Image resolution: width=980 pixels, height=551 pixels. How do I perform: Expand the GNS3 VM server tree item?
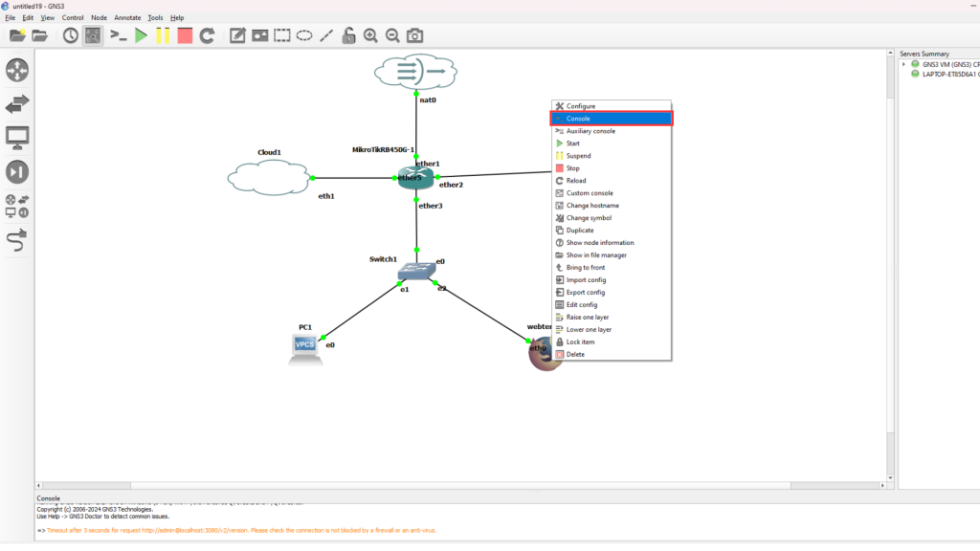click(x=903, y=64)
